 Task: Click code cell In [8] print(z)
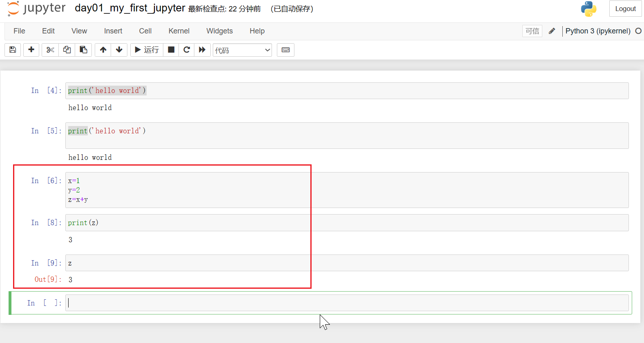pos(347,223)
